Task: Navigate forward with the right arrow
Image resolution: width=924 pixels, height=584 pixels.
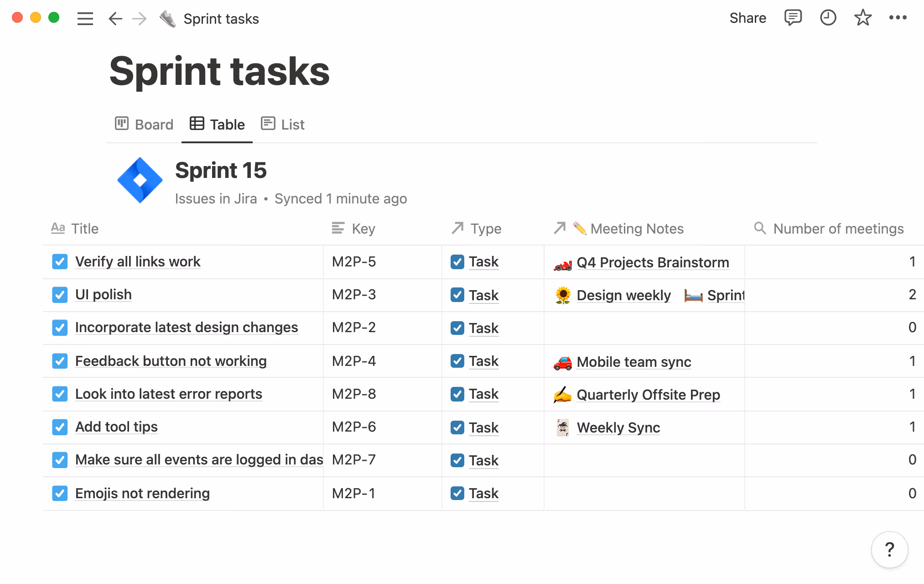Action: [x=140, y=18]
